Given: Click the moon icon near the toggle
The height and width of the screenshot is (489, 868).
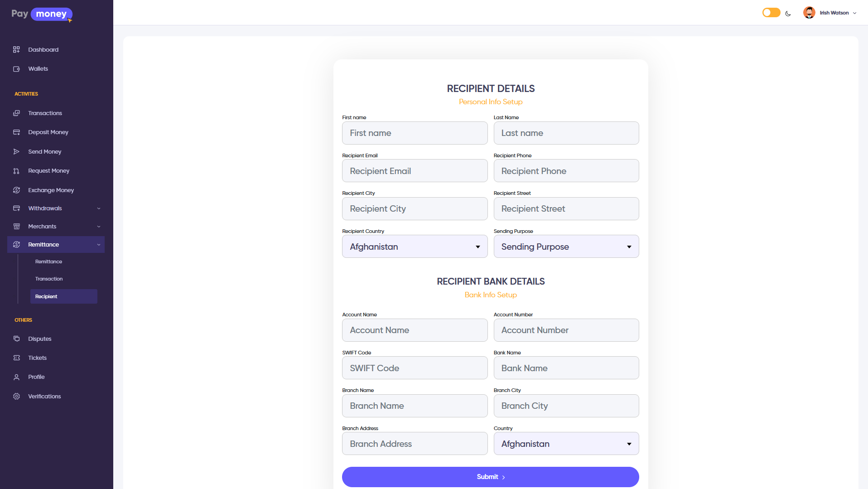Looking at the screenshot, I should 788,13.
